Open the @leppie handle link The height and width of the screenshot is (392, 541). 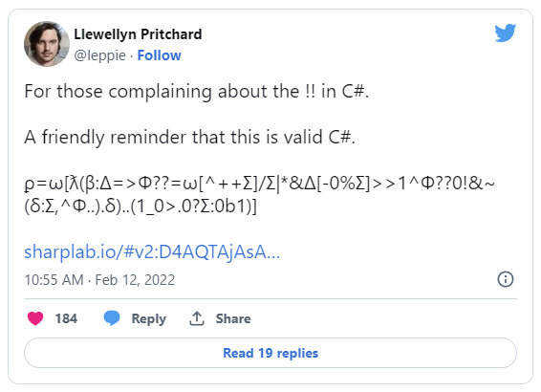(100, 55)
